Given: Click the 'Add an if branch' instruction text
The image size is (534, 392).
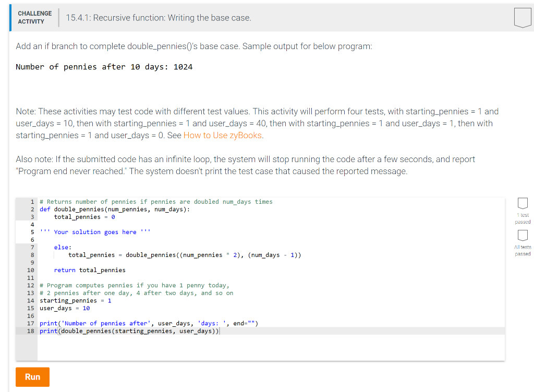Looking at the screenshot, I should click(194, 46).
